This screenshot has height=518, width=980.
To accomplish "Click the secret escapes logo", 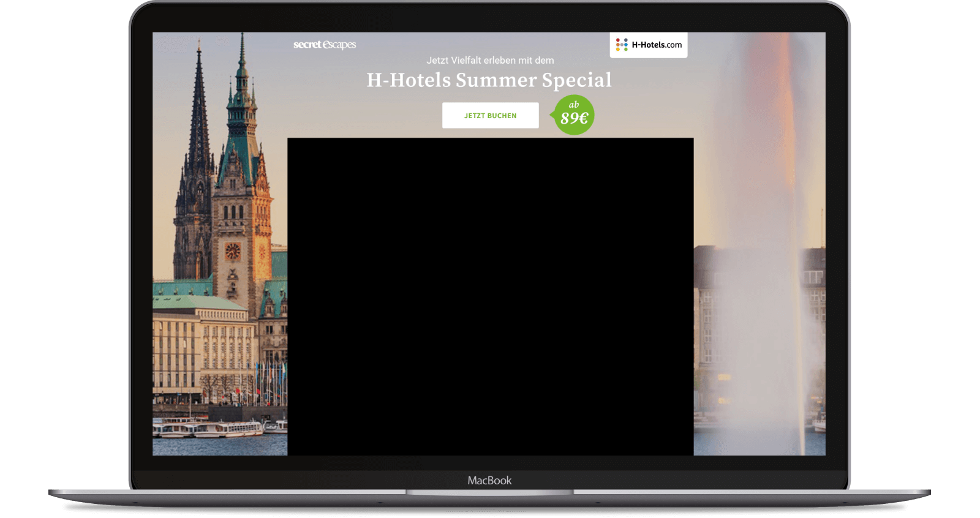I will [x=324, y=45].
